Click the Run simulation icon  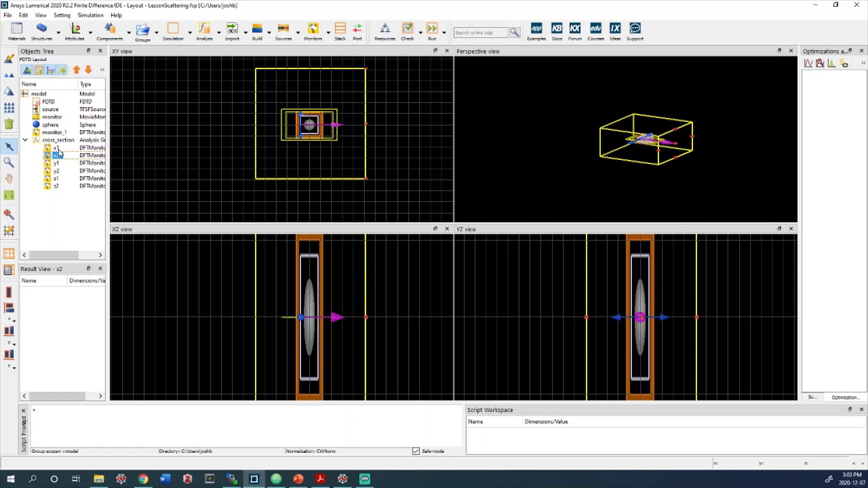[x=432, y=28]
